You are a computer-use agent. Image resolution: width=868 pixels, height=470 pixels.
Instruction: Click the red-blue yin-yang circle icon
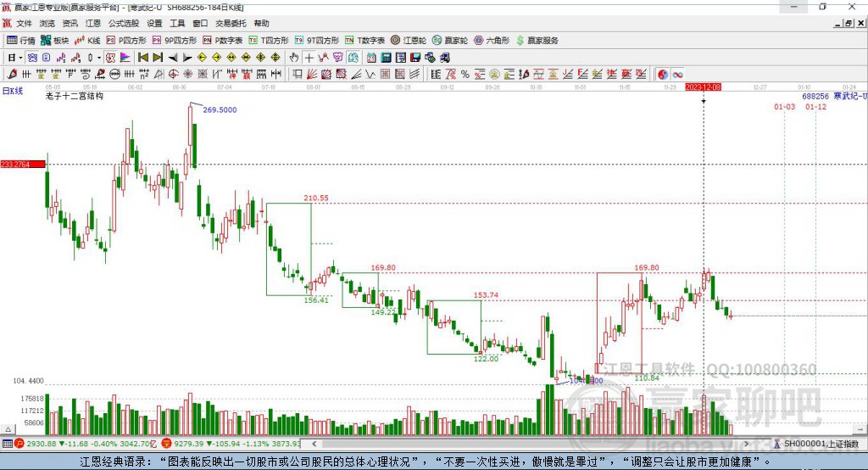[663, 75]
